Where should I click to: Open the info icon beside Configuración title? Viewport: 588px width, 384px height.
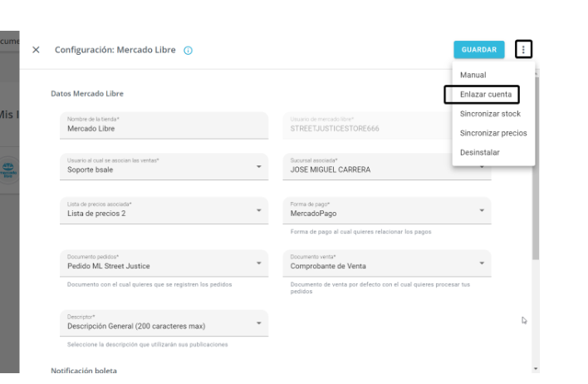pyautogui.click(x=188, y=51)
